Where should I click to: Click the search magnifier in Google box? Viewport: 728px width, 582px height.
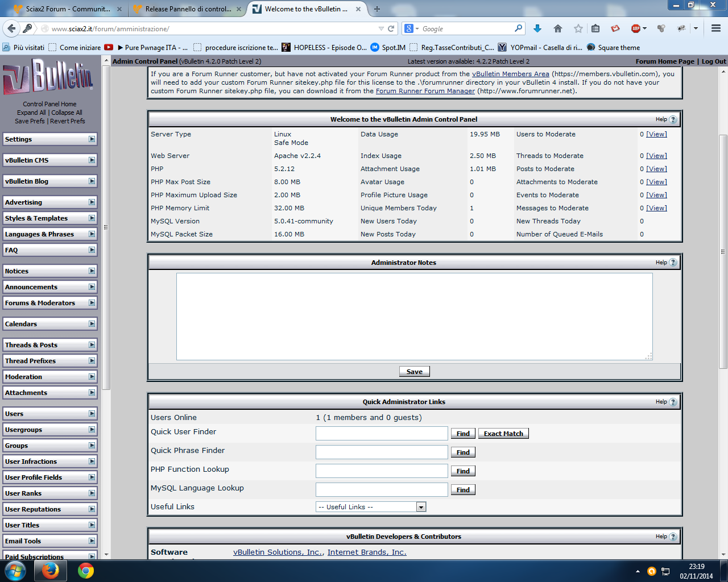(518, 28)
